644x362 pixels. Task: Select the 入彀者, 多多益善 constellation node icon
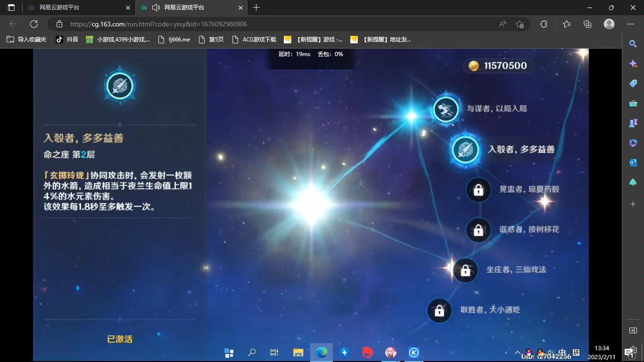click(465, 150)
